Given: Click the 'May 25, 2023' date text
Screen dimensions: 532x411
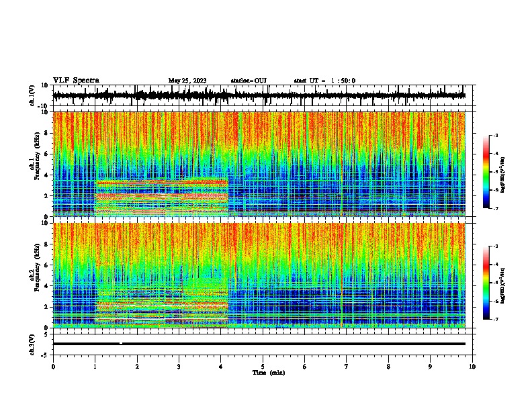Looking at the screenshot, I should (x=187, y=81).
